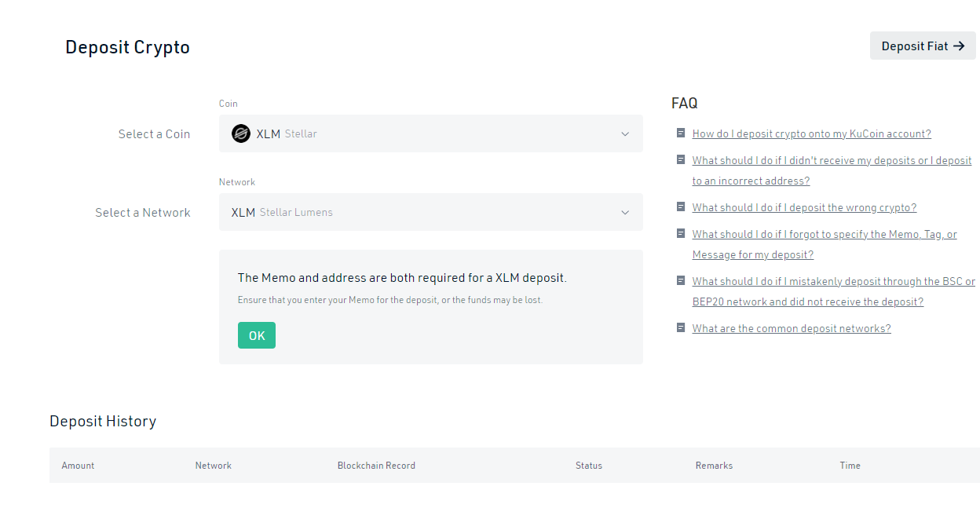Click the Select a Network label

pos(143,213)
